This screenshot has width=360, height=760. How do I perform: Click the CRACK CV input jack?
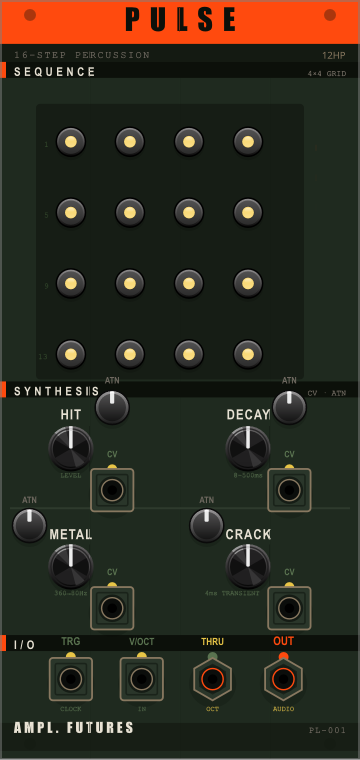289,608
